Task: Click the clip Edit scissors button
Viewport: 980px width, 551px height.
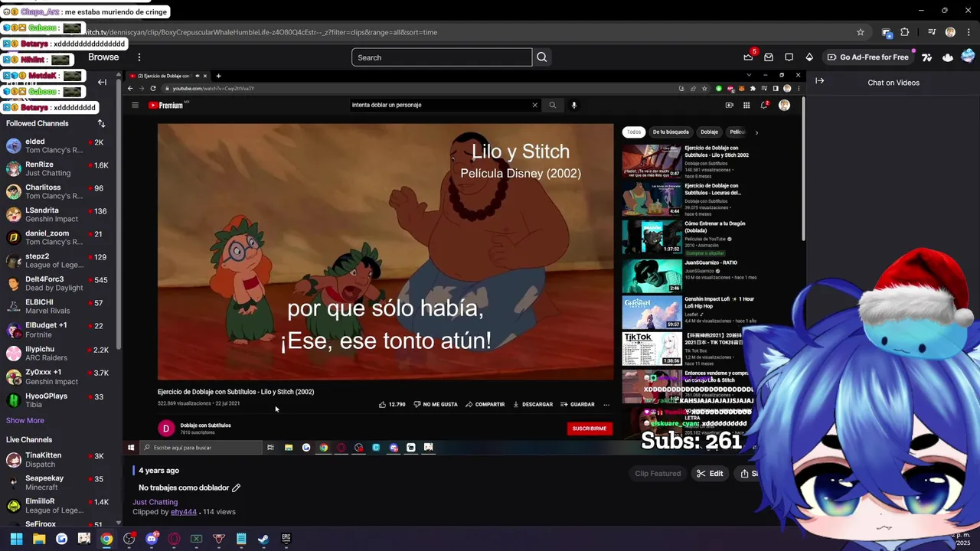Action: click(x=709, y=474)
